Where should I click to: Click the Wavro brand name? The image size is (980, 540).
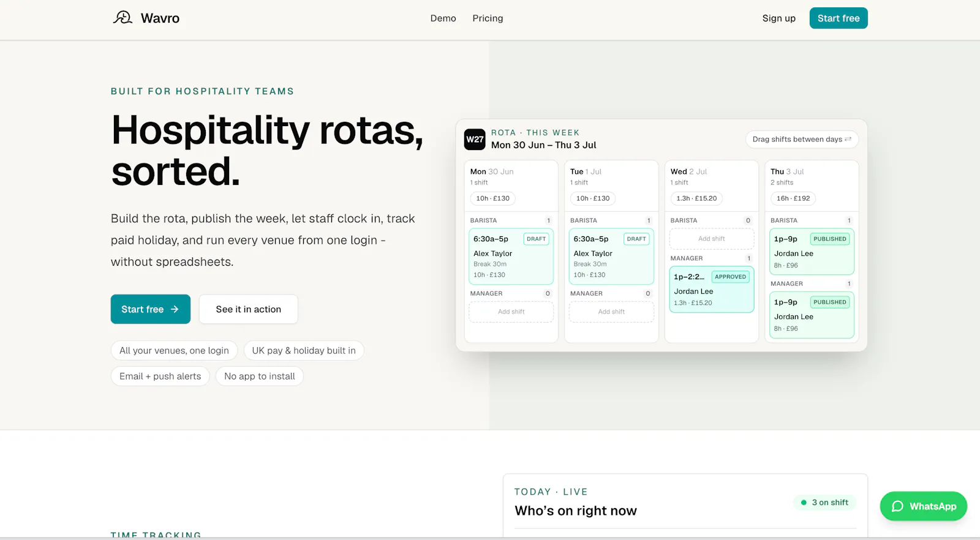tap(160, 18)
